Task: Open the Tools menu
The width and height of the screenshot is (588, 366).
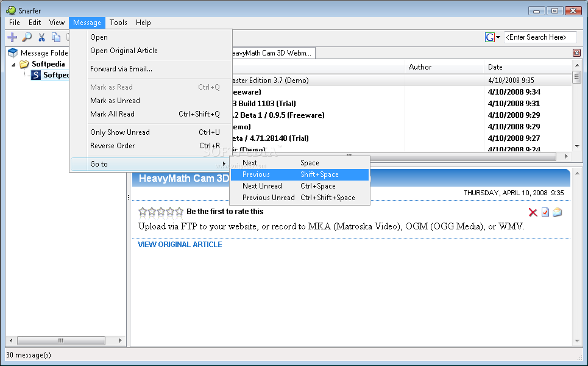Action: 118,23
